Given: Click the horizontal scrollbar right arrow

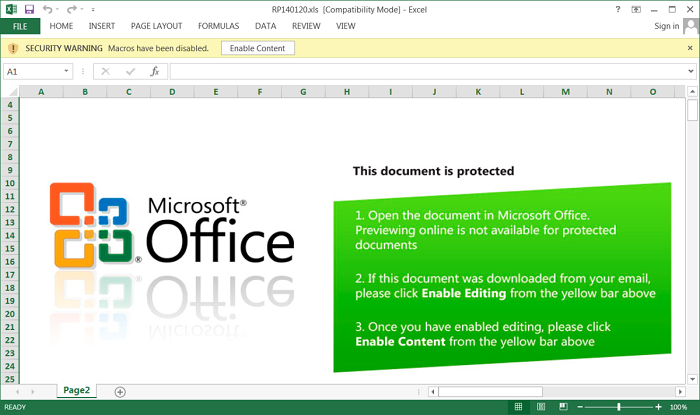Looking at the screenshot, I should pyautogui.click(x=680, y=392).
